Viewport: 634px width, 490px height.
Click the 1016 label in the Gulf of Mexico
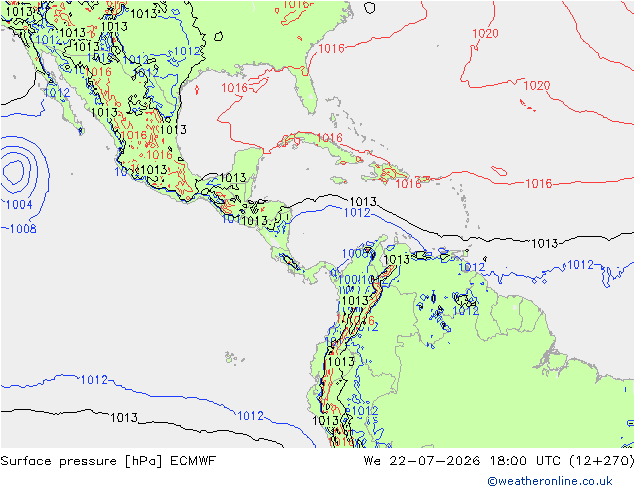click(235, 88)
